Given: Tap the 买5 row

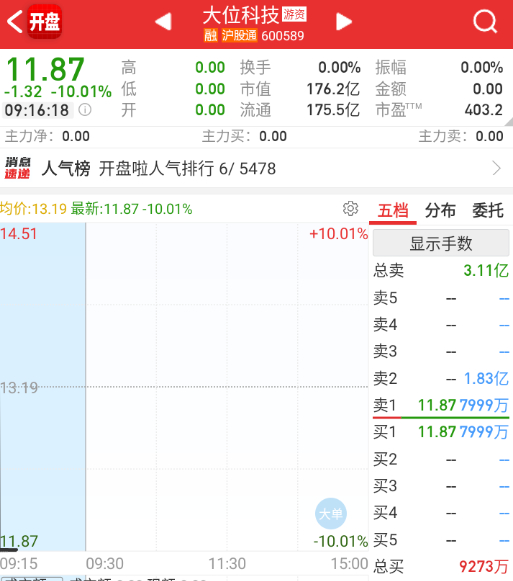Looking at the screenshot, I should 441,540.
